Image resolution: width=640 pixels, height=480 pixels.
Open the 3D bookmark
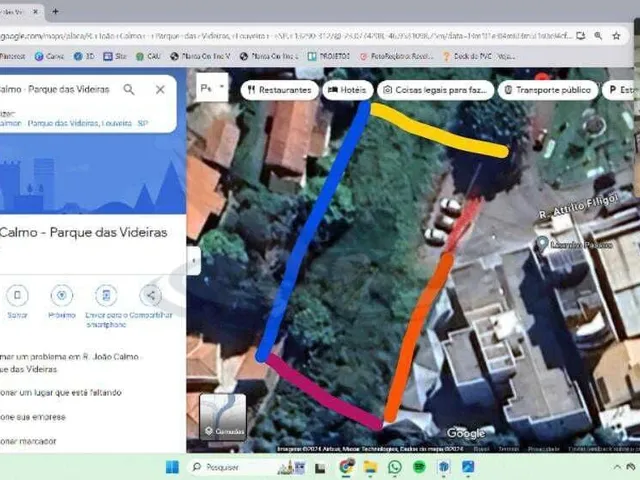84,56
